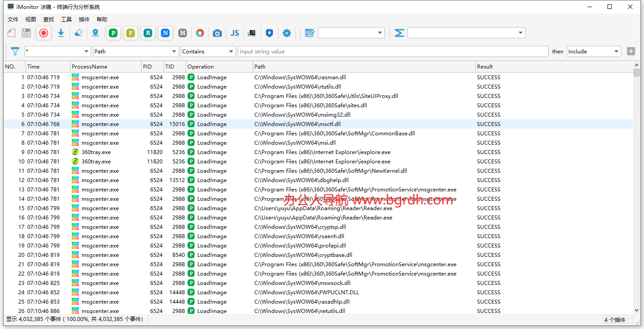644x329 pixels.
Task: Click the input string value field
Action: (x=393, y=52)
